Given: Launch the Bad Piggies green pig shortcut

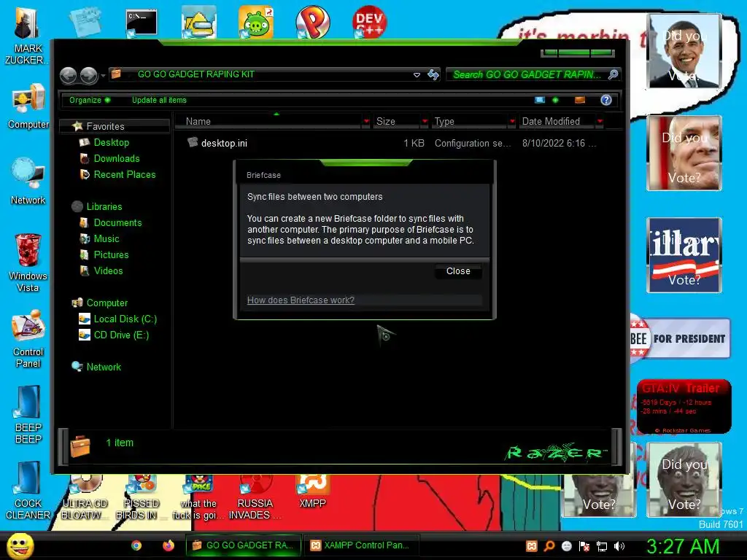Looking at the screenshot, I should tap(256, 22).
